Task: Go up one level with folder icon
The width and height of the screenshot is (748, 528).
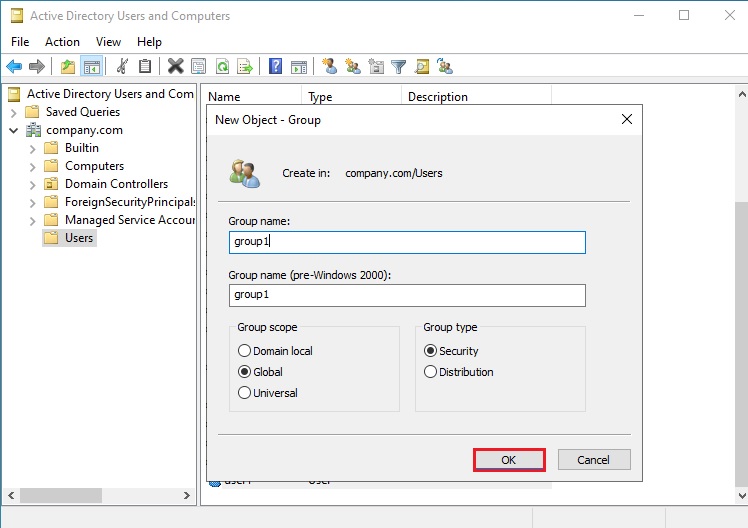Action: pyautogui.click(x=68, y=66)
